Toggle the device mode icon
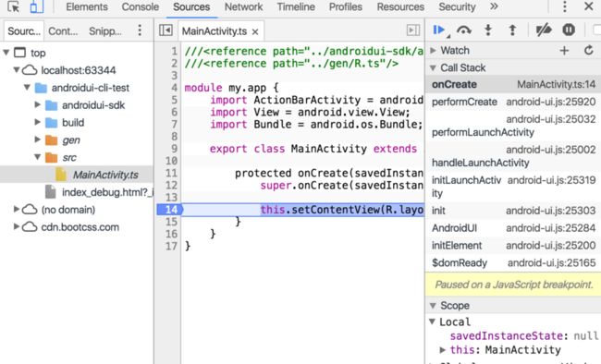 pyautogui.click(x=37, y=6)
